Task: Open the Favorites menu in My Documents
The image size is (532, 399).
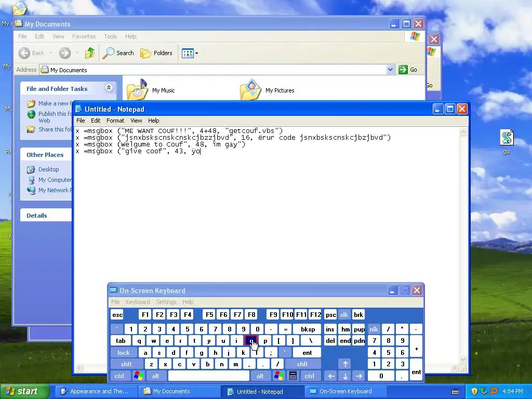Action: click(x=84, y=36)
